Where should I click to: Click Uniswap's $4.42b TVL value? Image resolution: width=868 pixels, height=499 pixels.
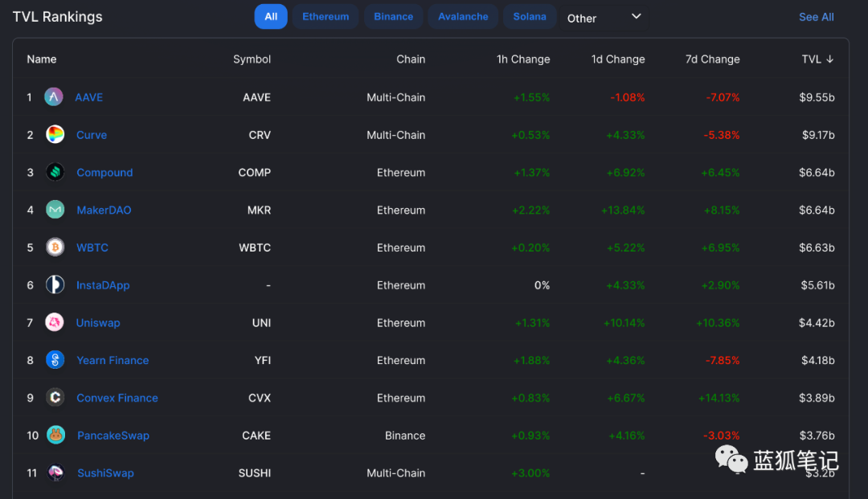point(817,323)
